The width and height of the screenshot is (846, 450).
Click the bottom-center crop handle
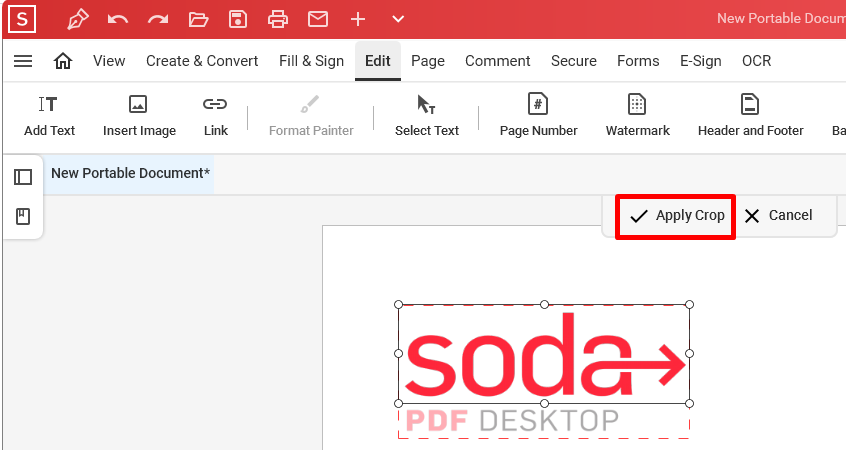(x=544, y=404)
